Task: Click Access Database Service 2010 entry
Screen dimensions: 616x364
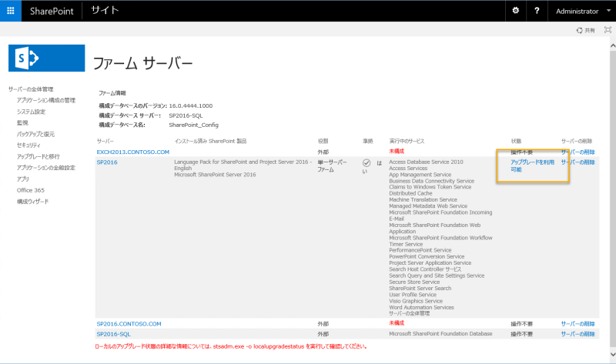Action: point(426,162)
